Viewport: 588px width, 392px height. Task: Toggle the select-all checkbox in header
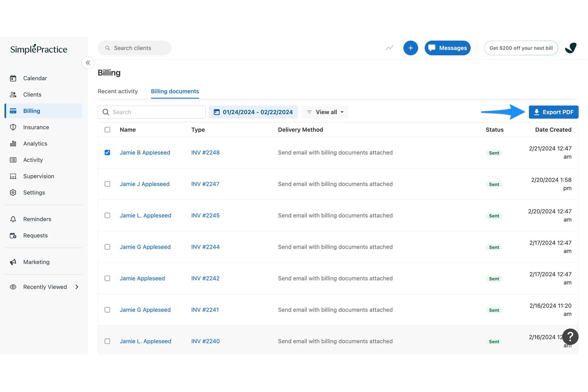point(107,129)
